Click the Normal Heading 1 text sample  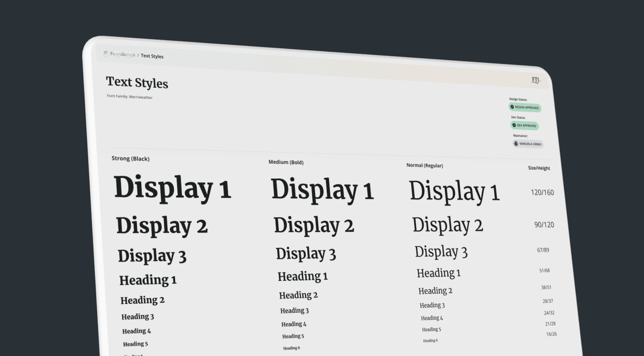[x=438, y=273]
